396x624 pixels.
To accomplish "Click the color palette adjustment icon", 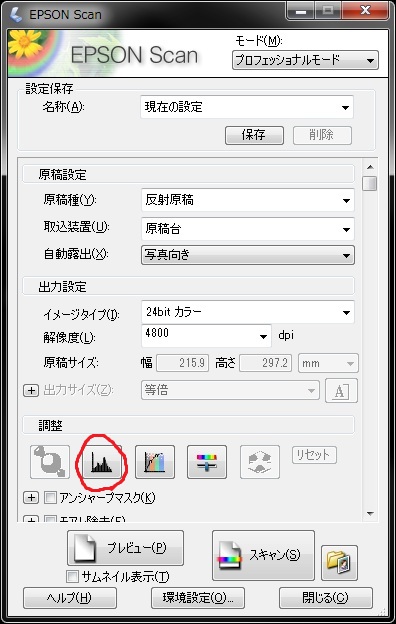I will 260,462.
